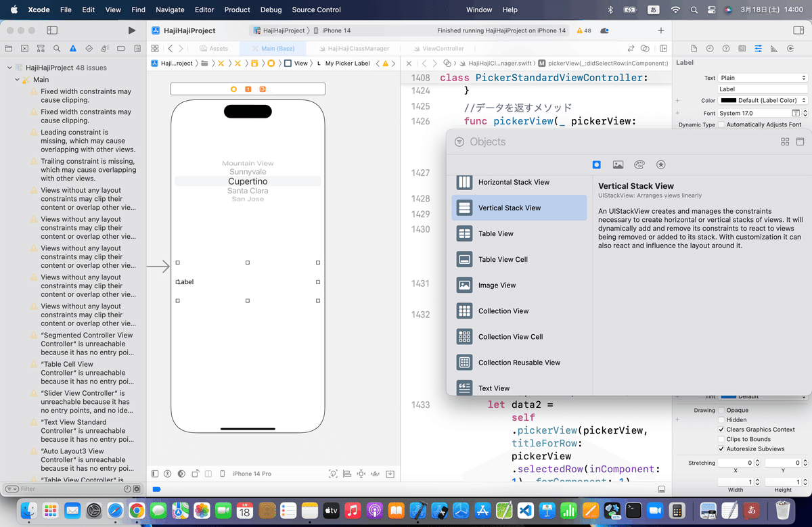
Task: Choose iPhone 14 Pro device on canvas bar
Action: point(252,474)
